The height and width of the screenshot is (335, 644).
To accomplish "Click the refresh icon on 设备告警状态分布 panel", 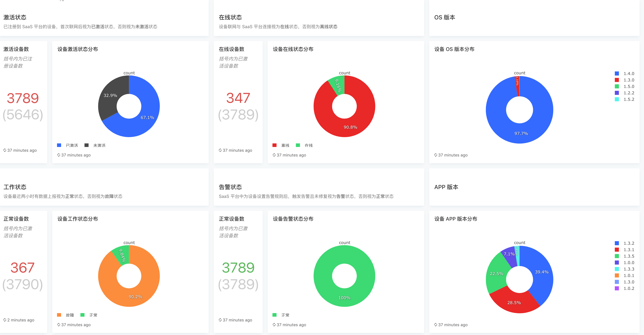I will click(274, 325).
